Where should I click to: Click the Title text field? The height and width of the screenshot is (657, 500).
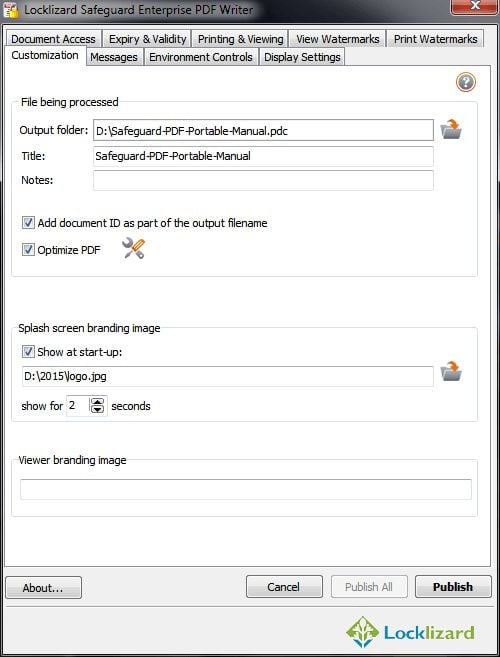coord(263,156)
